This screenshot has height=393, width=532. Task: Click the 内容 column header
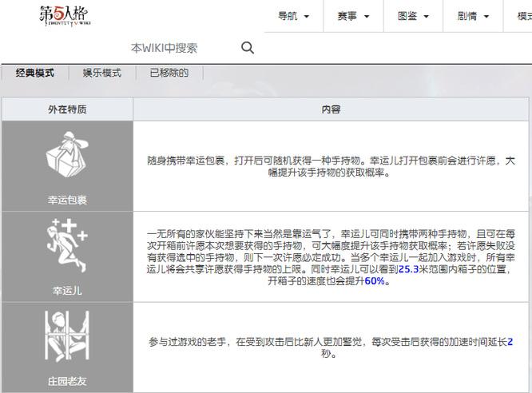pos(331,109)
